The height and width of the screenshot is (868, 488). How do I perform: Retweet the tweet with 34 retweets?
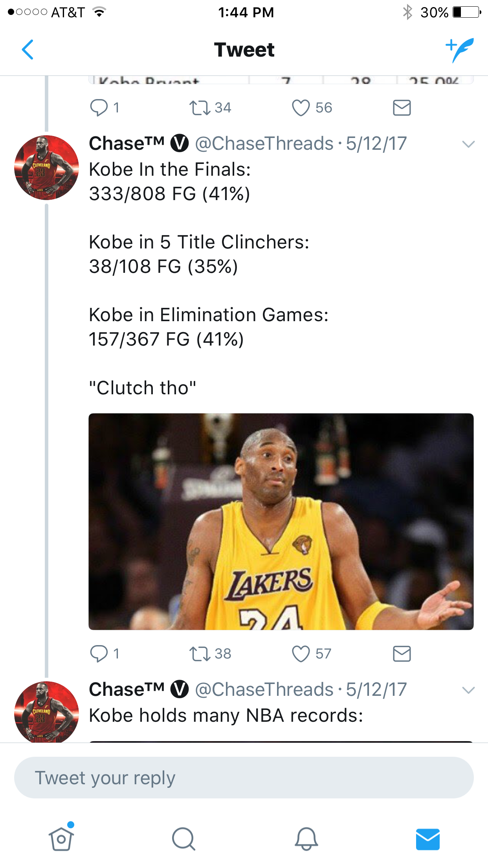point(200,108)
